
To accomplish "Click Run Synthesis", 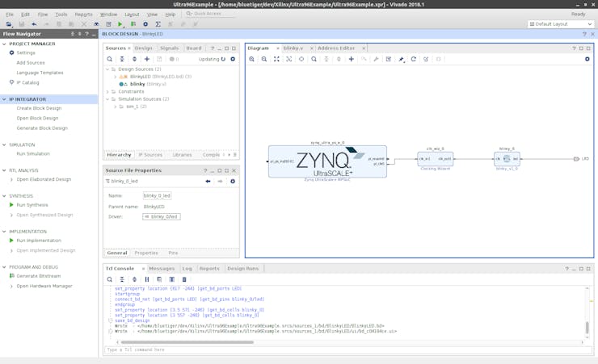I will point(32,205).
